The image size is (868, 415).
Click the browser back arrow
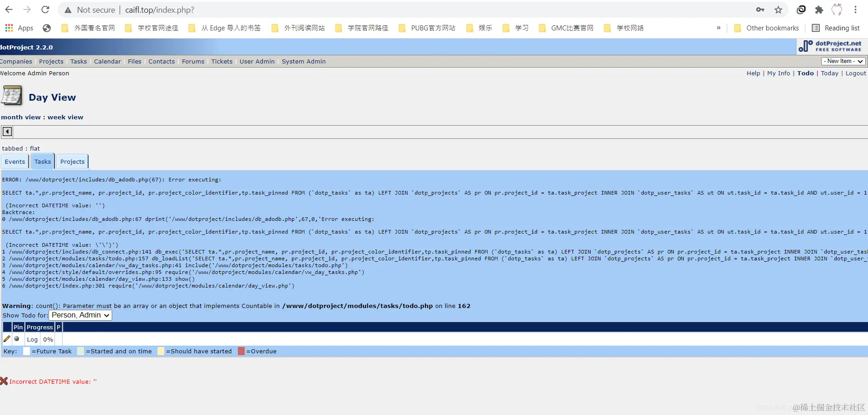click(9, 10)
